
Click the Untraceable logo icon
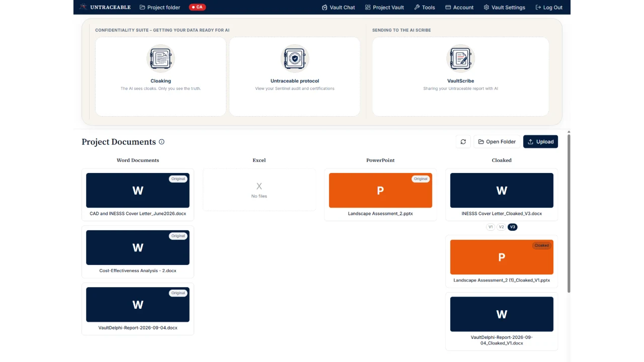83,7
